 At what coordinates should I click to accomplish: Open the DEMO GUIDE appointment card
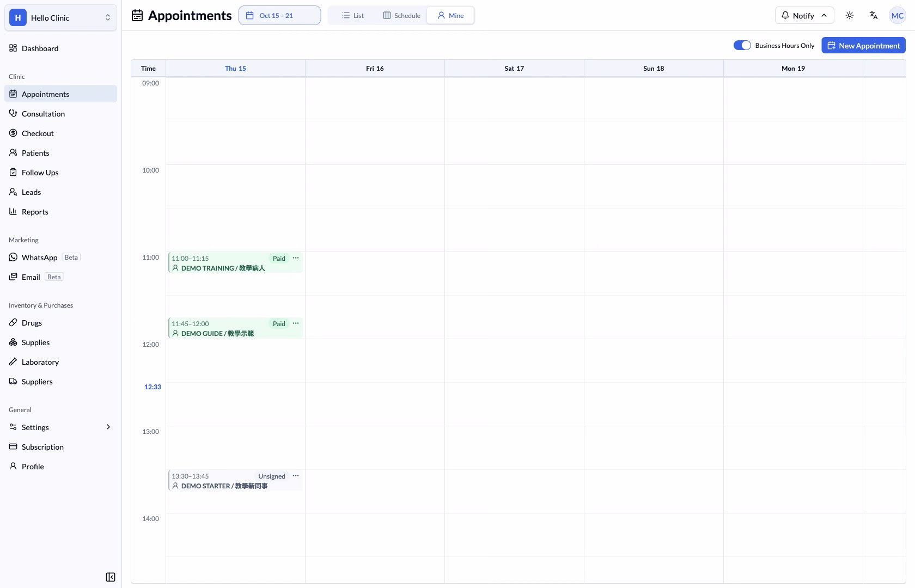(235, 328)
